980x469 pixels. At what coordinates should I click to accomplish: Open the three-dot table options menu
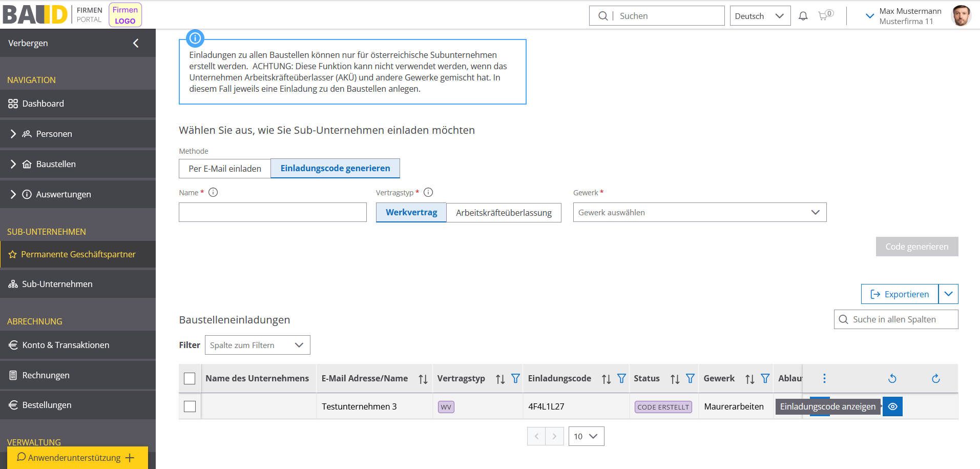(824, 378)
